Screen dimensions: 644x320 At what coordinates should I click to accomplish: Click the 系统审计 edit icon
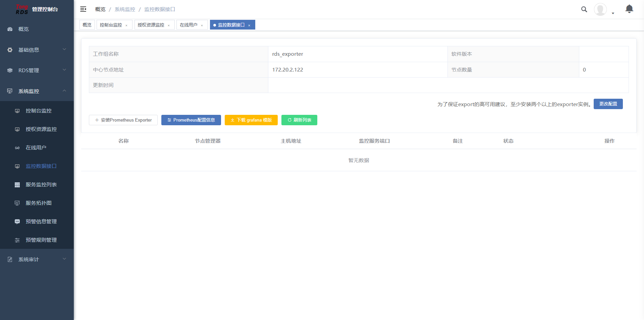coord(10,260)
